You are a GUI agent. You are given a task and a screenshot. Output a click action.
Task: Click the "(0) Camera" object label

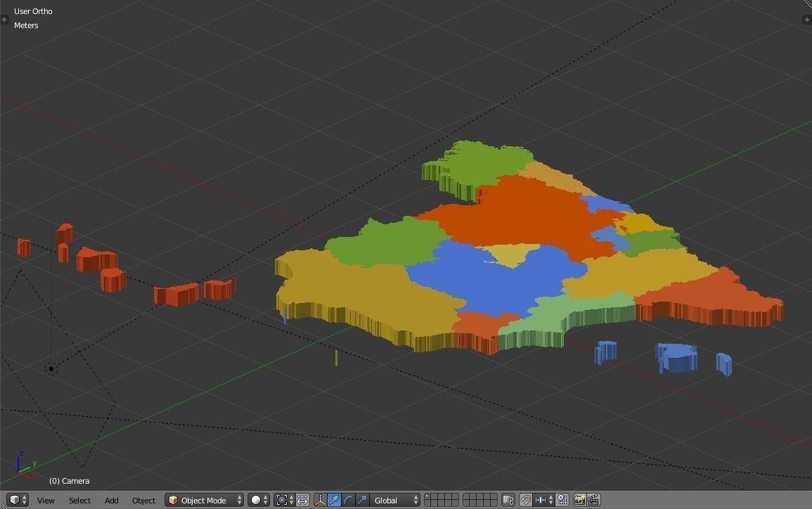coord(70,481)
